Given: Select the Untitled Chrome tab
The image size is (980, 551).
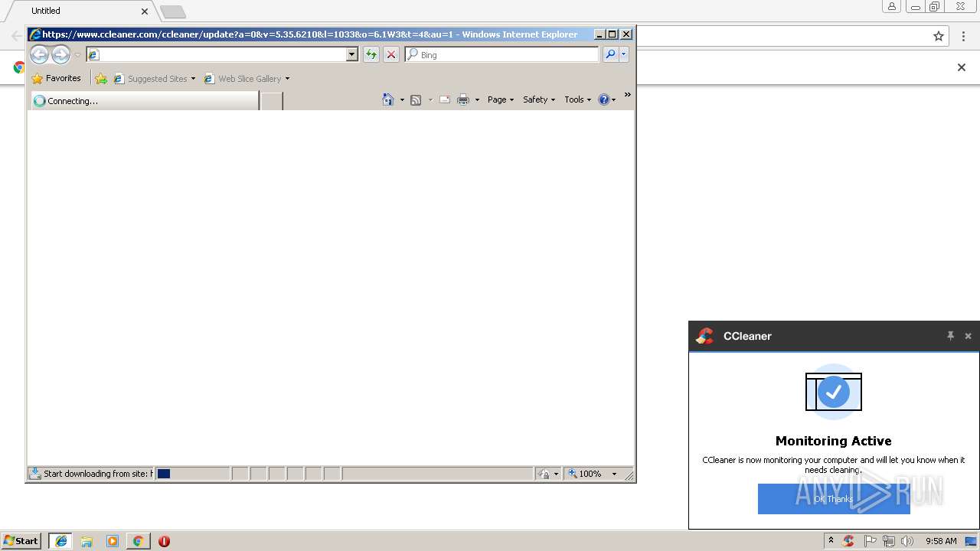Looking at the screenshot, I should (x=80, y=11).
